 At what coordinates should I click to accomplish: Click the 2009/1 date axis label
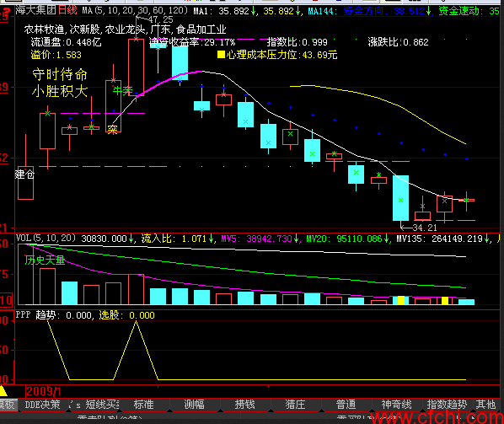click(x=43, y=391)
